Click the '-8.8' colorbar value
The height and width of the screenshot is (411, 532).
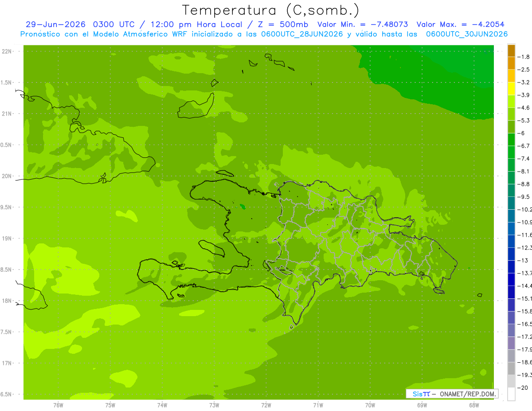coord(524,184)
